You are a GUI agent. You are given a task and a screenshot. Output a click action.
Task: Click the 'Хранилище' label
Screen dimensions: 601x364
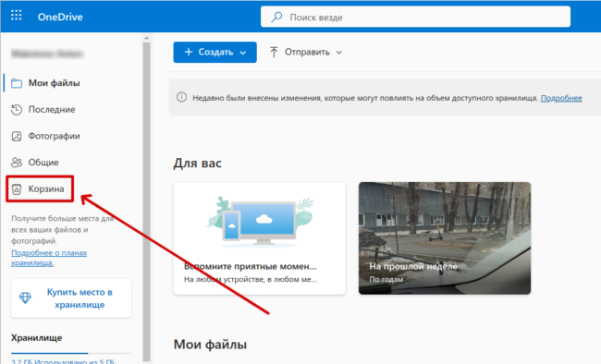point(36,338)
